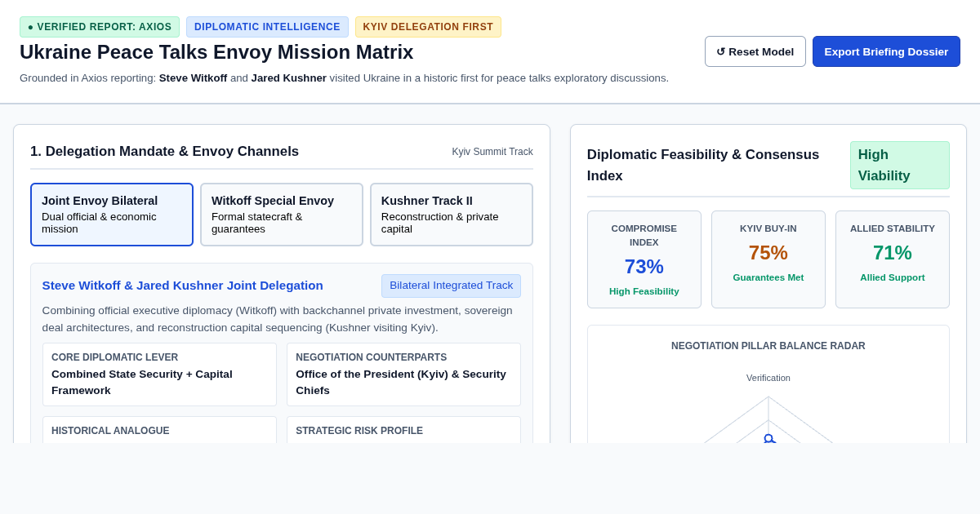Viewport: 980px width, 514px height.
Task: Click the High Viability status badge
Action: [899, 165]
